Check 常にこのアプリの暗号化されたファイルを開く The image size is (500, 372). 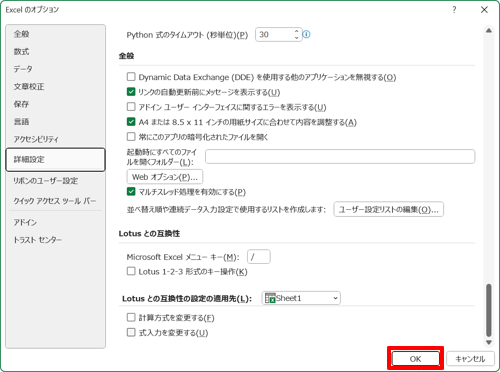click(x=131, y=137)
